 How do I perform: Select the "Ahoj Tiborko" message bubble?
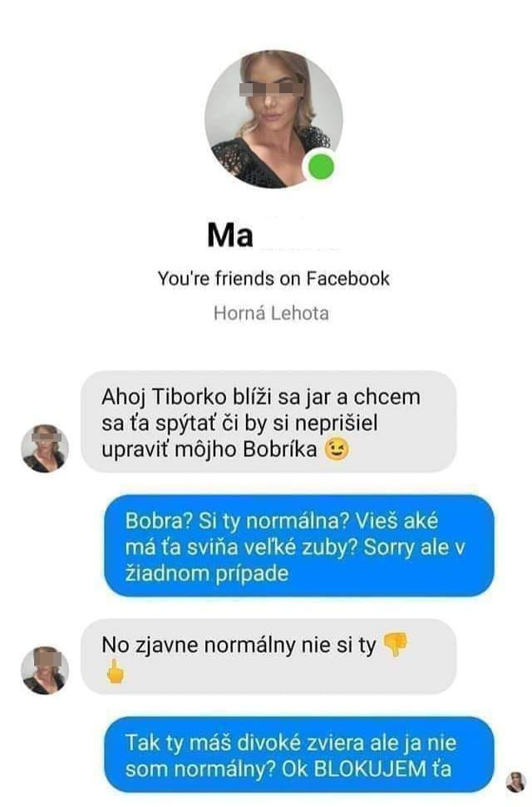tap(268, 422)
